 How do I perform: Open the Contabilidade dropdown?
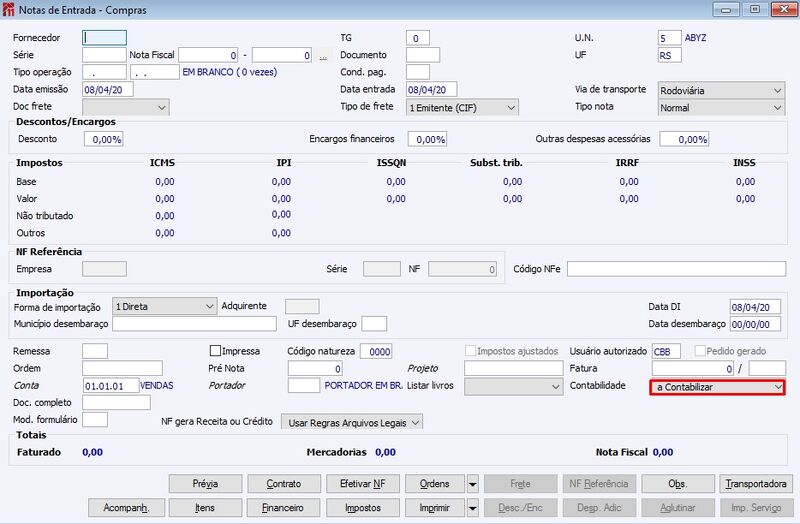[717, 387]
